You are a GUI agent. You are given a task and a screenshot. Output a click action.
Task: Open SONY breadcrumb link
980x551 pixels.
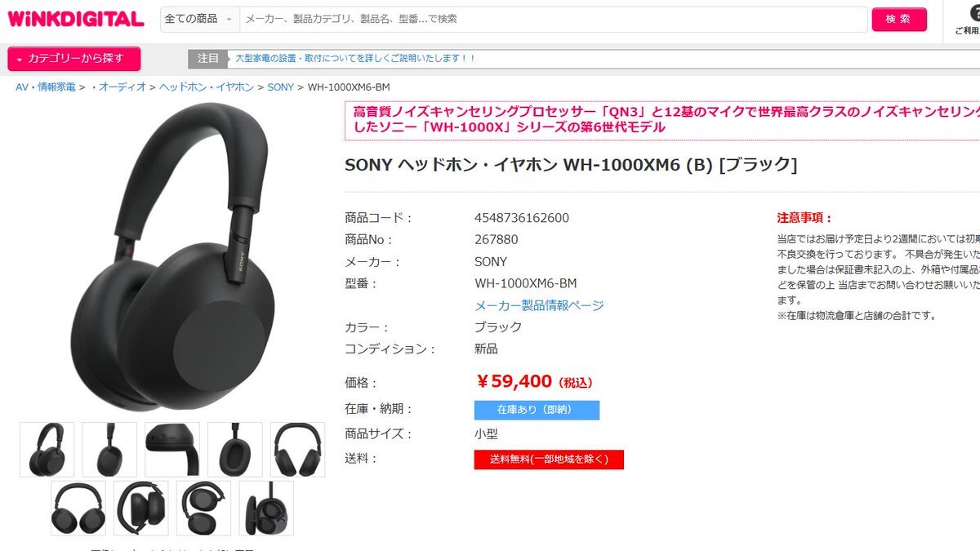(x=281, y=87)
